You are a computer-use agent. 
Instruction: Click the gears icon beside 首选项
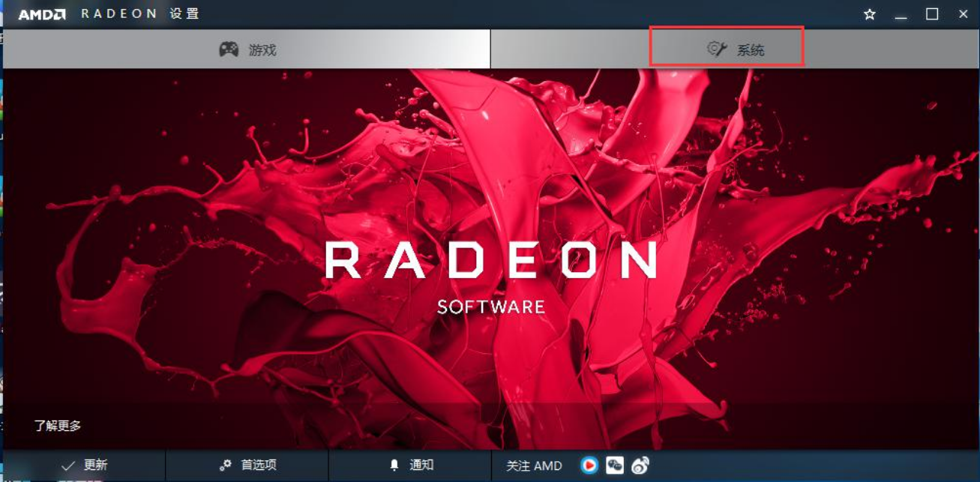coord(225,466)
